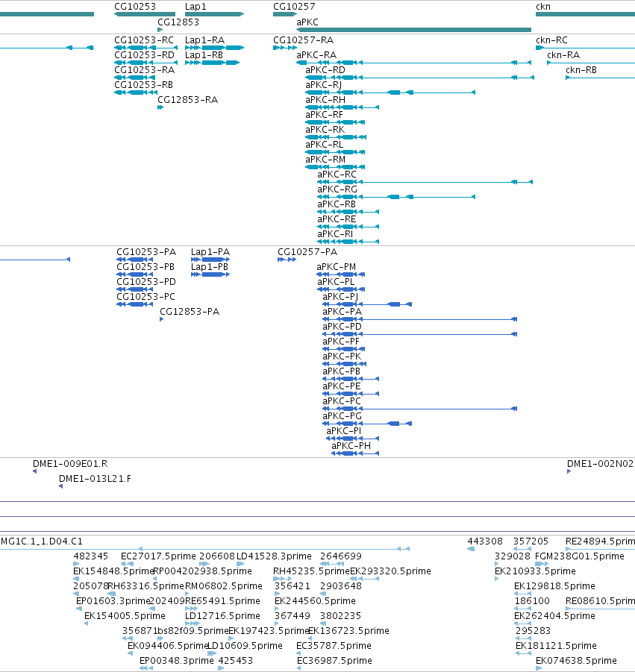The image size is (635, 672).
Task: Choose the aPKC-RK transcript label
Action: click(325, 130)
